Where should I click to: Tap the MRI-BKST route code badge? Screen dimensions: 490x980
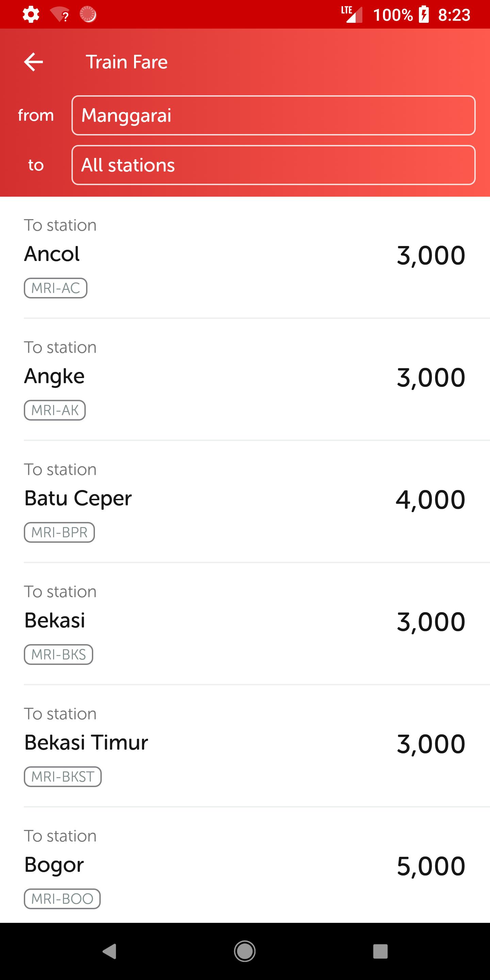63,777
